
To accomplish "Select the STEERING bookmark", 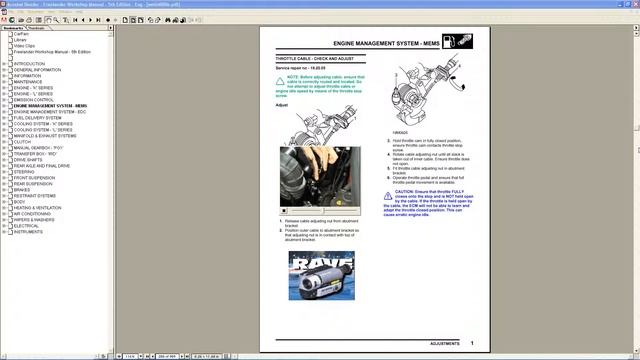I will 24,172.
